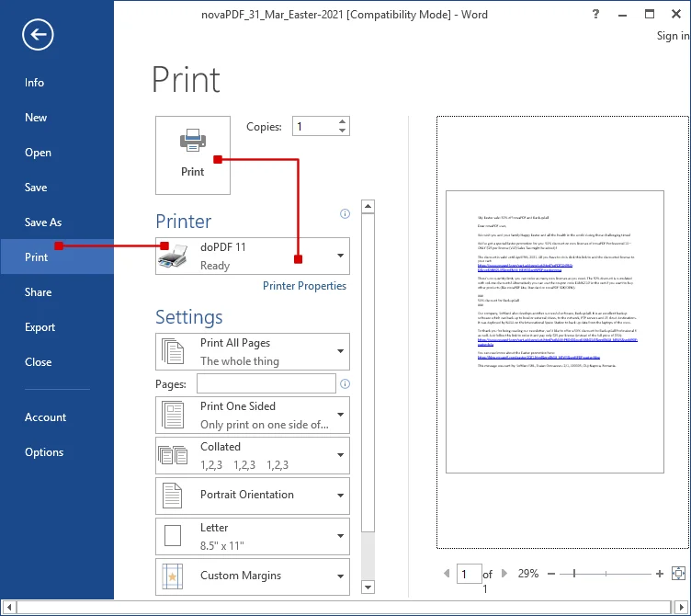This screenshot has height=616, width=691.
Task: Click the zoom in plus icon
Action: coord(659,574)
